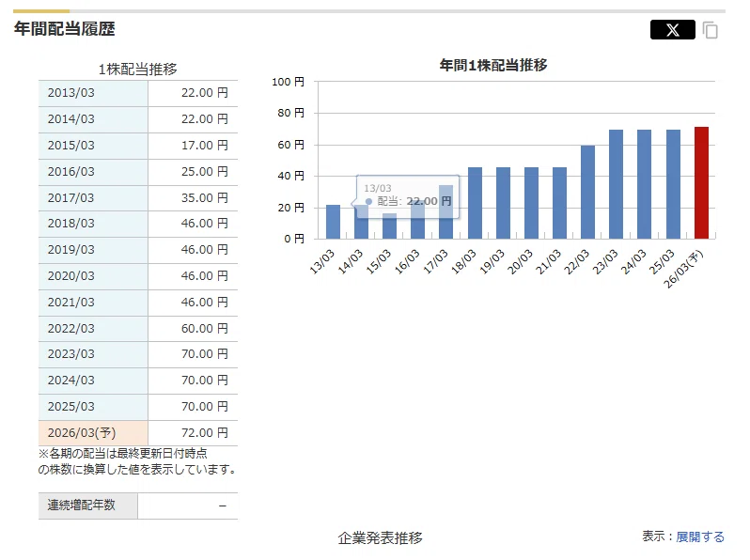Click the 15/03 chart bar
This screenshot has width=750, height=560.
point(389,226)
